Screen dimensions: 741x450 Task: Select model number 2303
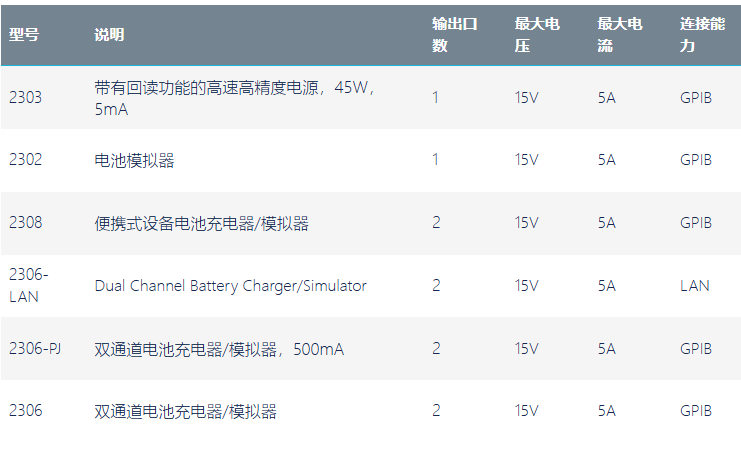[x=26, y=97]
